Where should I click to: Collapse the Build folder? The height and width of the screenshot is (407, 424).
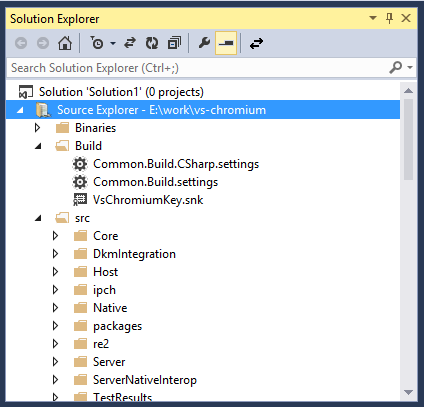[38, 146]
